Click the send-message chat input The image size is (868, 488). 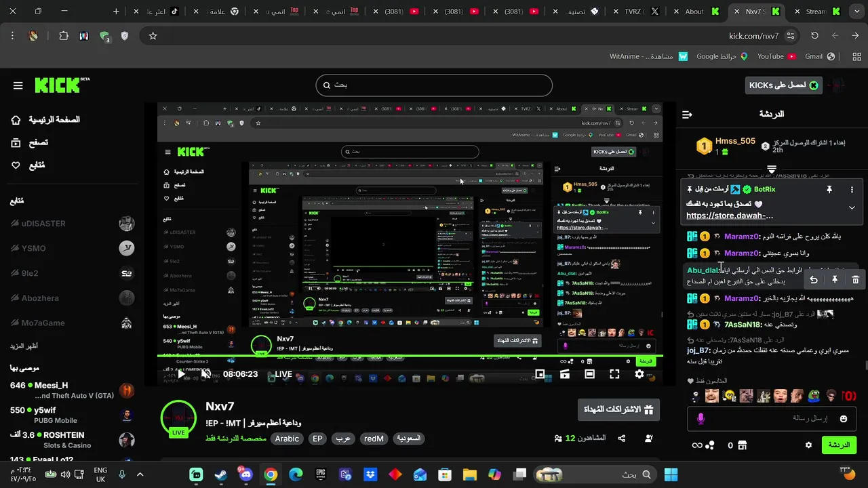coord(772,419)
